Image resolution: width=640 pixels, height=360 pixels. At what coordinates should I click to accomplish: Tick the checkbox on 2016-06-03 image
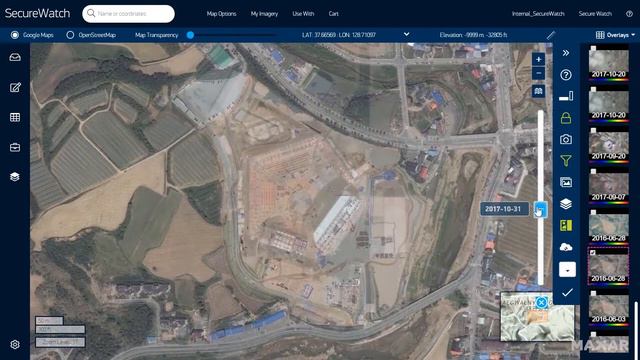tap(593, 293)
